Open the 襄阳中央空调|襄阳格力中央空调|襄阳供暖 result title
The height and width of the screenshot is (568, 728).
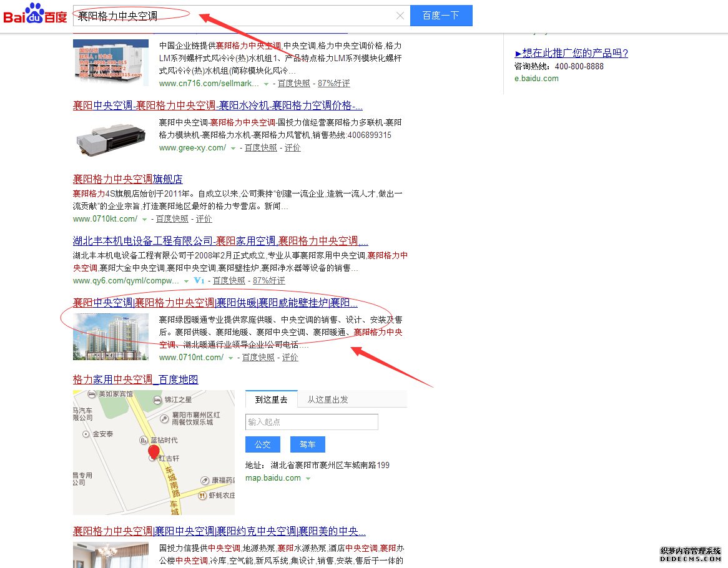click(215, 303)
